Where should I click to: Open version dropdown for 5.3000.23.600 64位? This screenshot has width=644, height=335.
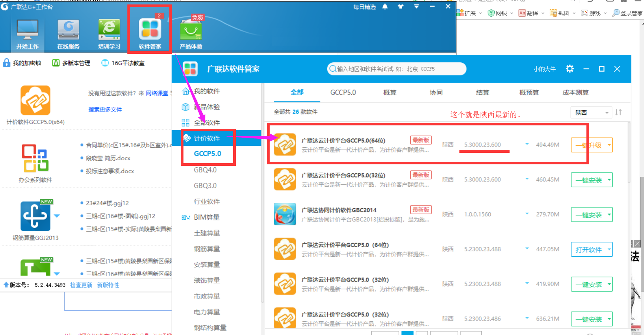pos(527,144)
